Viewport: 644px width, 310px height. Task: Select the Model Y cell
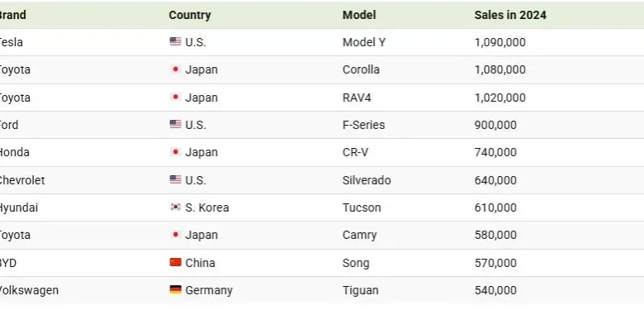click(x=364, y=42)
